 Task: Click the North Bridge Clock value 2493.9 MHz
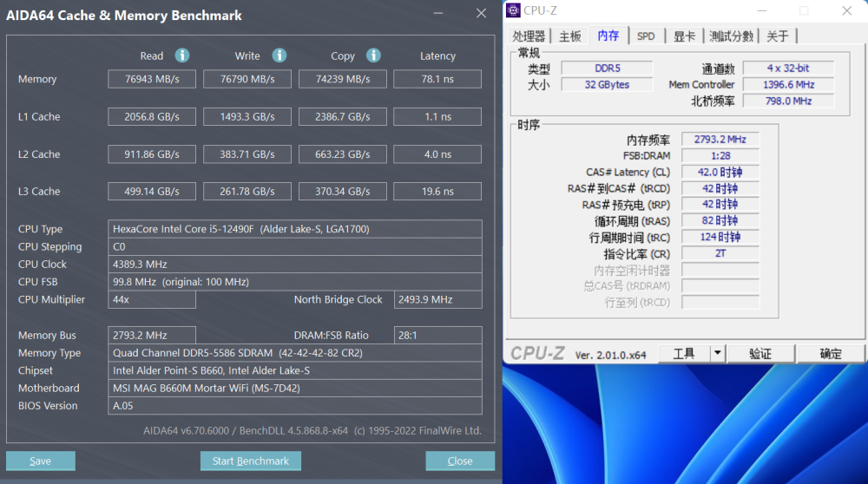[x=437, y=299]
